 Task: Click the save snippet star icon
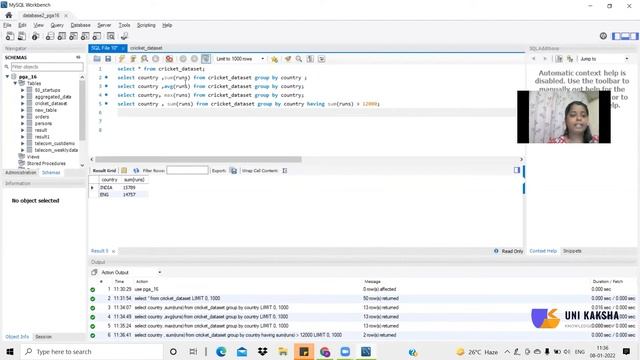(274, 59)
